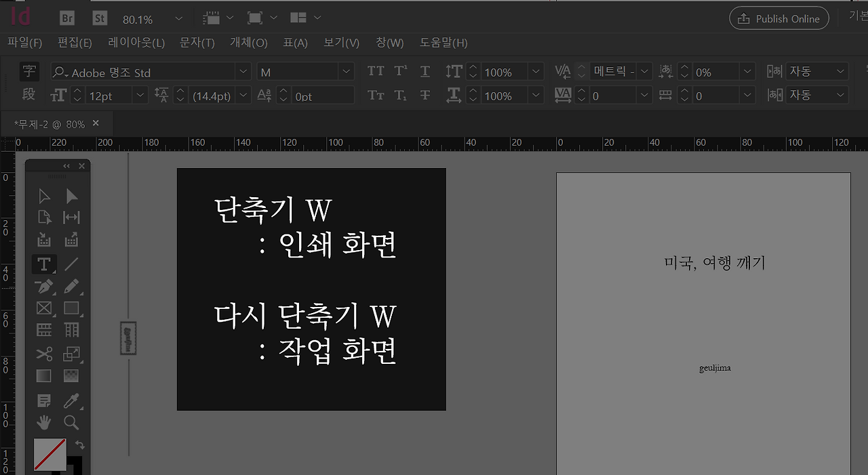Open the font style M dropdown

pyautogui.click(x=347, y=71)
